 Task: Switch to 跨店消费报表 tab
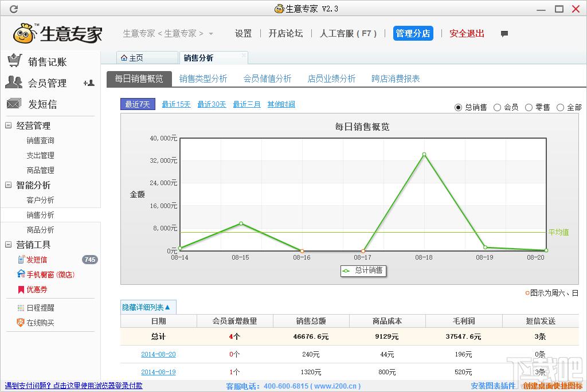[x=396, y=79]
